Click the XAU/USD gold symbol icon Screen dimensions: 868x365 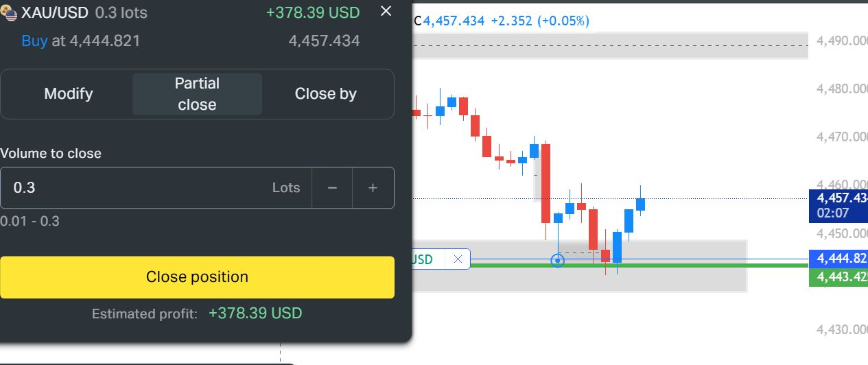(10, 13)
